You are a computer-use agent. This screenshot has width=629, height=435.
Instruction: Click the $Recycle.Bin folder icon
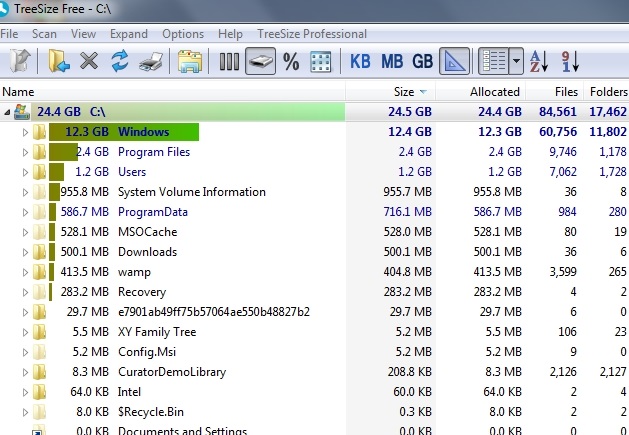39,412
